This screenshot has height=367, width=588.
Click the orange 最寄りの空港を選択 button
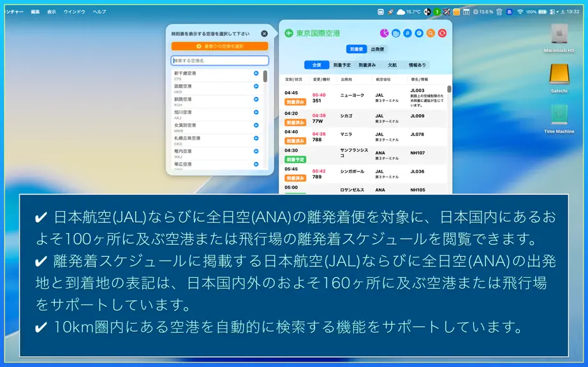click(x=220, y=46)
